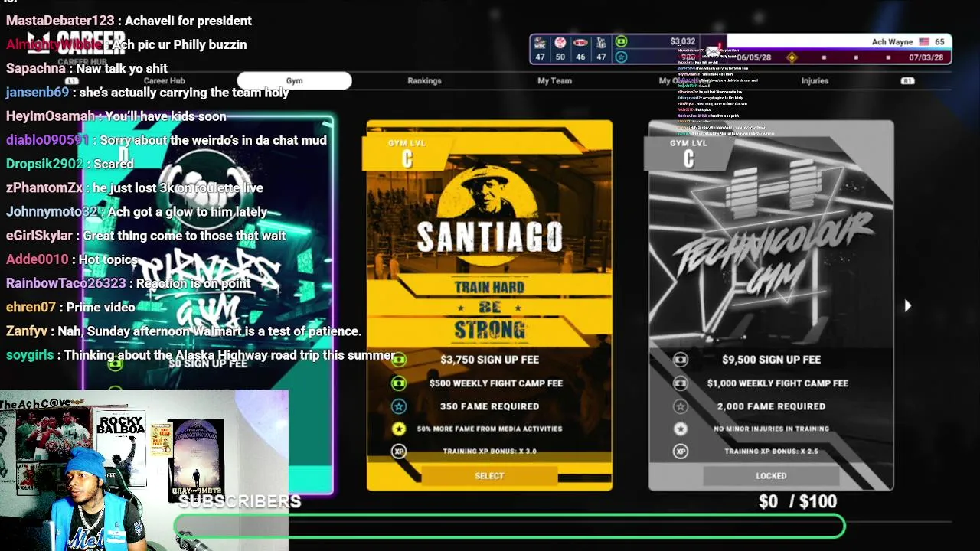Click the ranking icon above 50
Viewport: 980px width, 551px height.
(560, 42)
